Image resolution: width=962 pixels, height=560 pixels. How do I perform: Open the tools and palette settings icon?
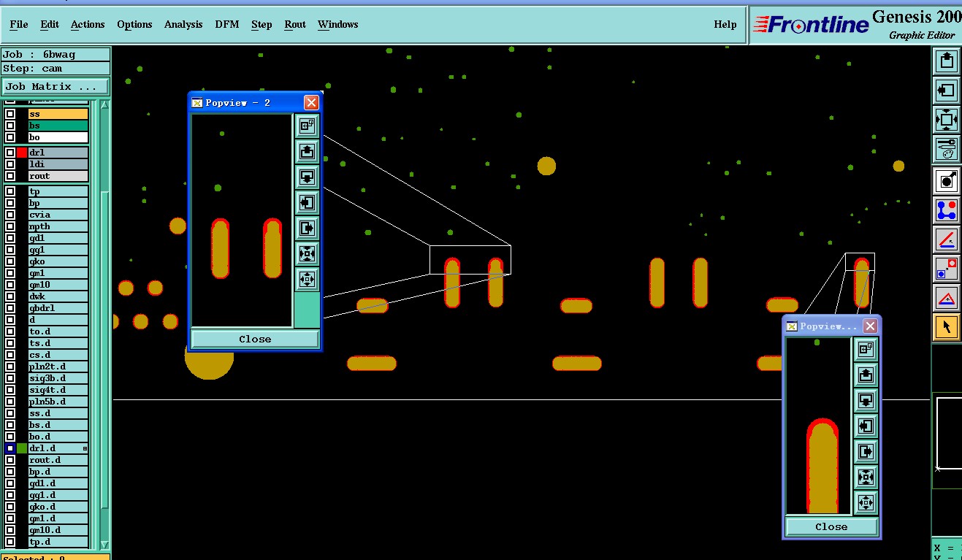click(x=947, y=149)
